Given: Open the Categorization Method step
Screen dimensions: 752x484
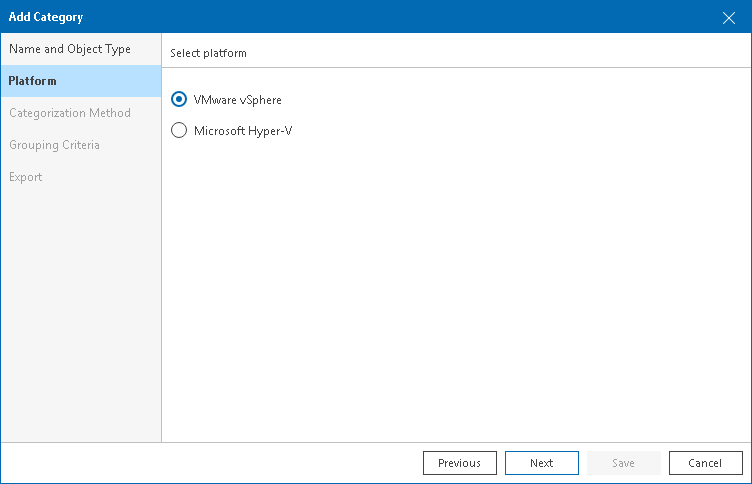Looking at the screenshot, I should coord(70,113).
